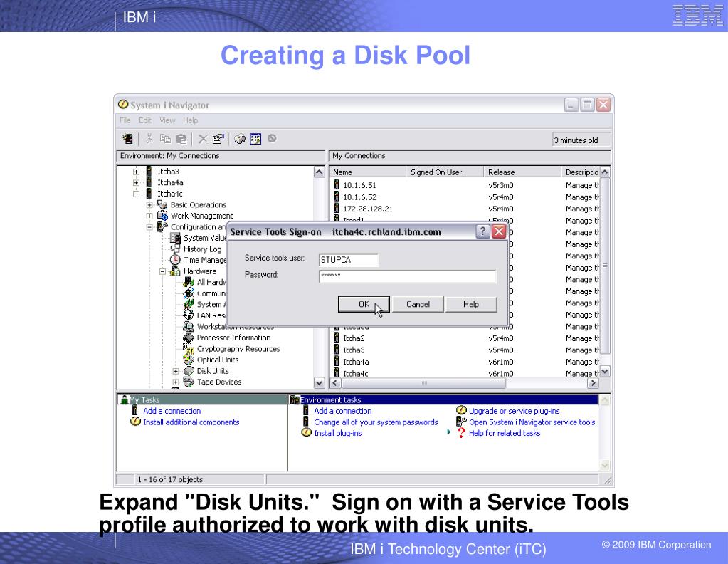Click the My Tasks Add a connection link

pos(172,411)
